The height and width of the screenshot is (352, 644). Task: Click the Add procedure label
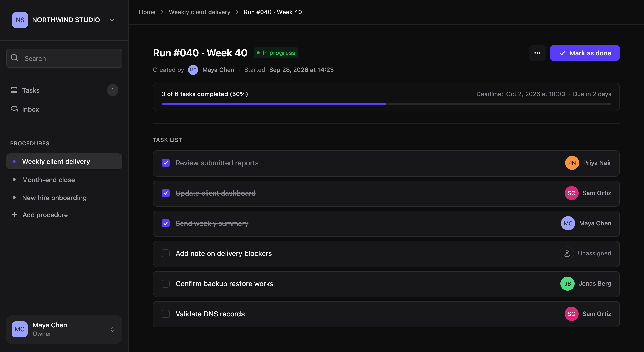click(x=45, y=215)
